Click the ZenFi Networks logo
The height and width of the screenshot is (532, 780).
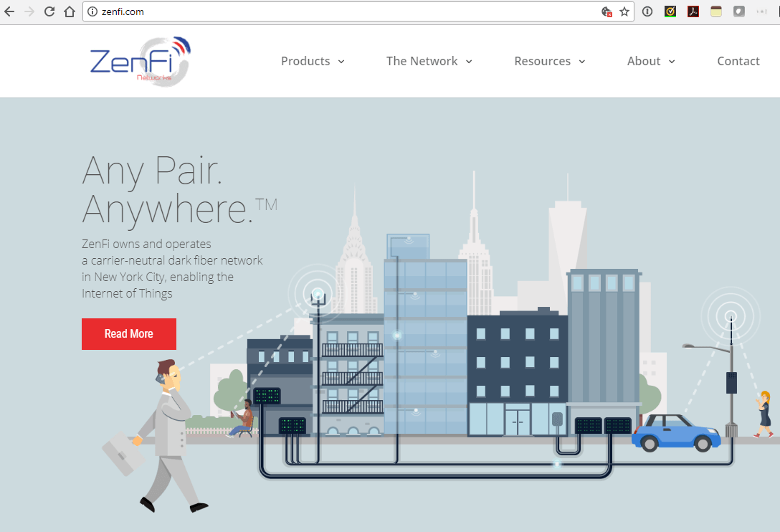[141, 62]
